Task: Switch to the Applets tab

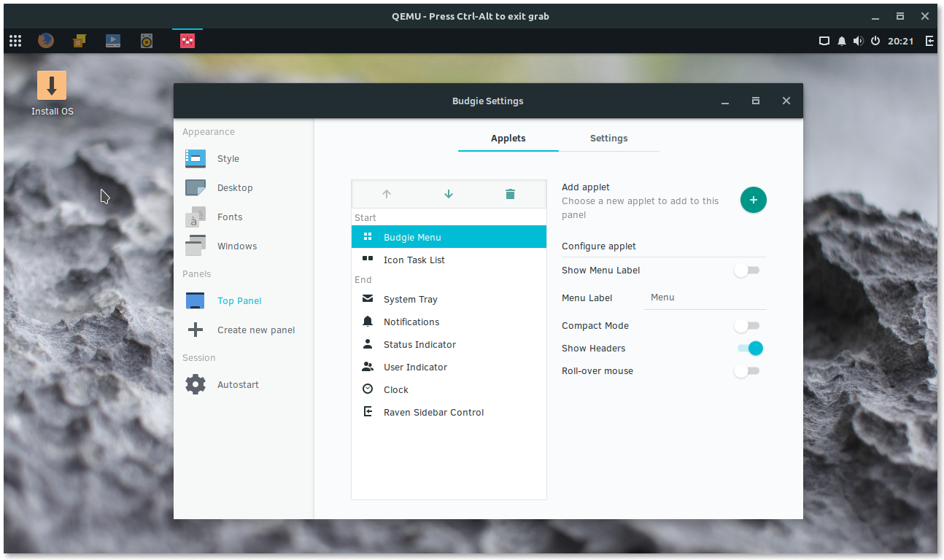Action: coord(508,138)
